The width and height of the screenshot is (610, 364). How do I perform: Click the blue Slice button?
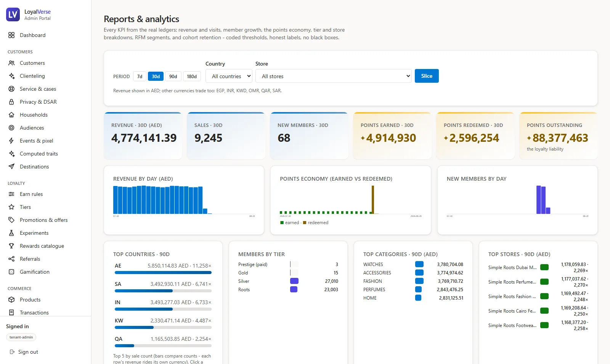(427, 76)
